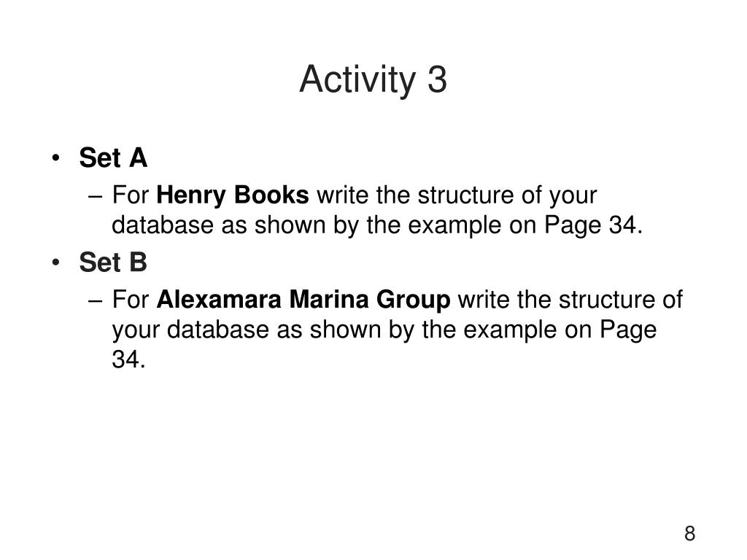Select the Set B heading

(113, 262)
